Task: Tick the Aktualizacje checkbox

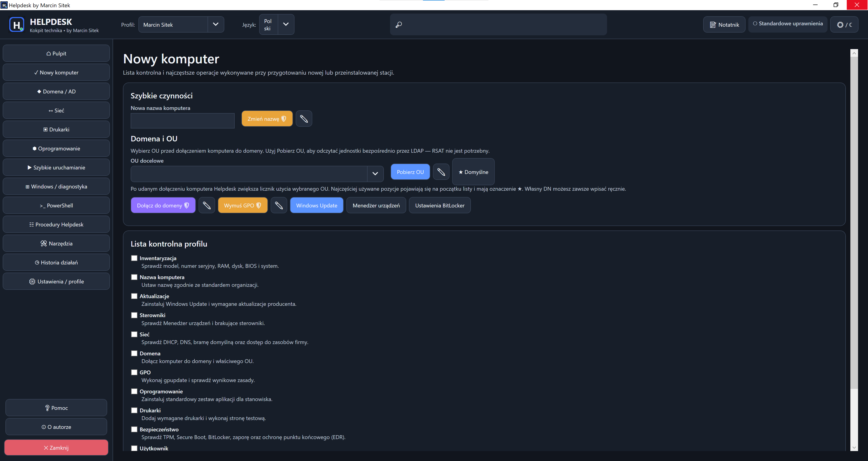Action: pos(134,296)
